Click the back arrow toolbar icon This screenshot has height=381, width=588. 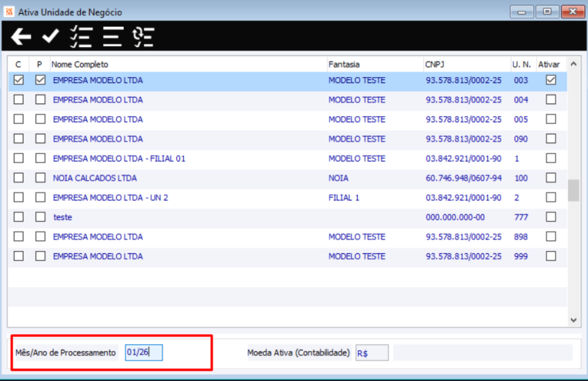21,37
